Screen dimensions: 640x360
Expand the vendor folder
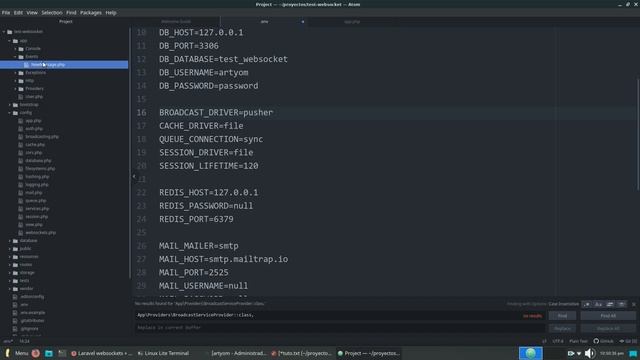point(10,289)
